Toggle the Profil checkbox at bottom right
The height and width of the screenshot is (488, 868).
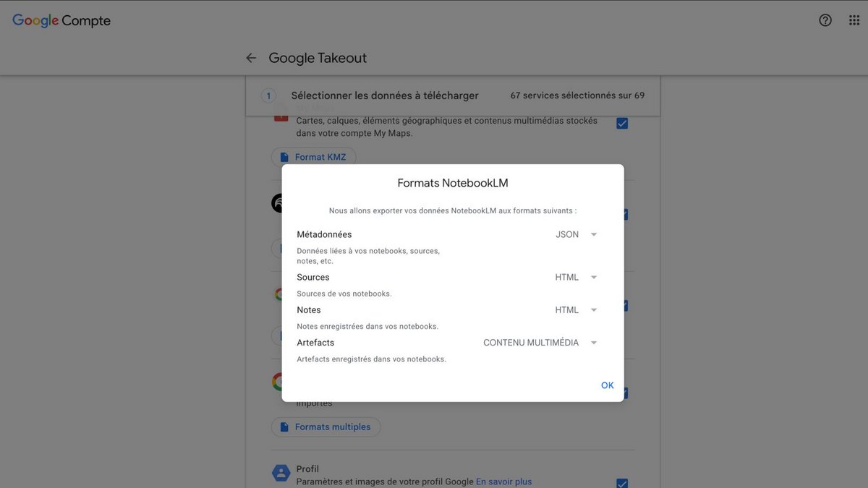[623, 481]
